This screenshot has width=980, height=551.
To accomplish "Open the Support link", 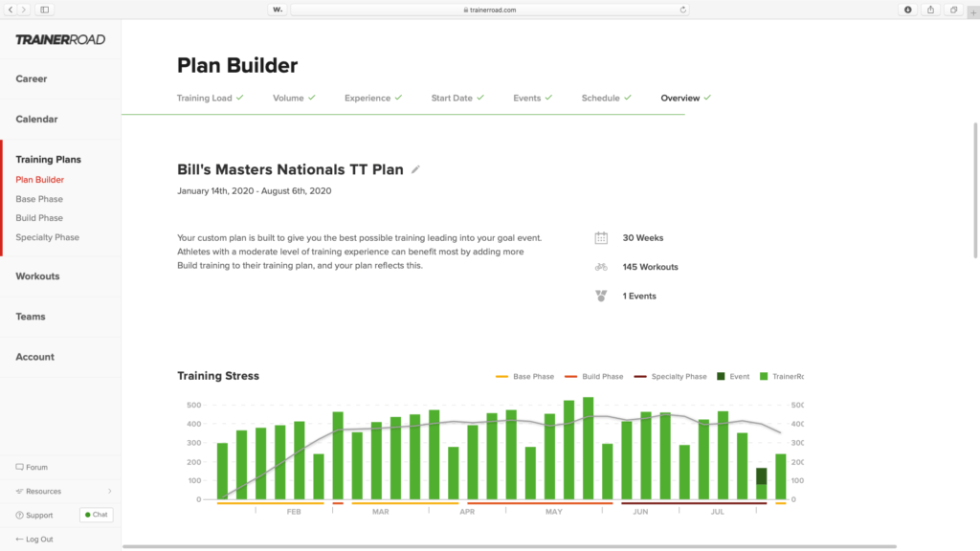I will point(39,516).
